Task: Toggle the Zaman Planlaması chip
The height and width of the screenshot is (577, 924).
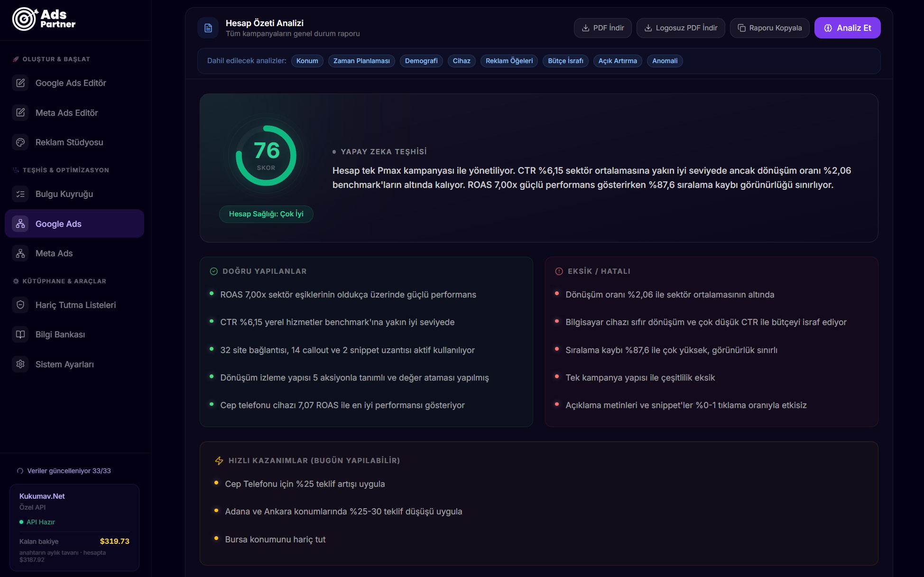Action: point(361,61)
